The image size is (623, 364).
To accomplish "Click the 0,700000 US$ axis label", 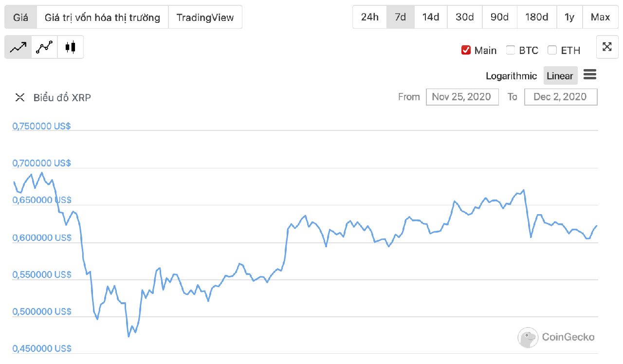I will tap(41, 163).
